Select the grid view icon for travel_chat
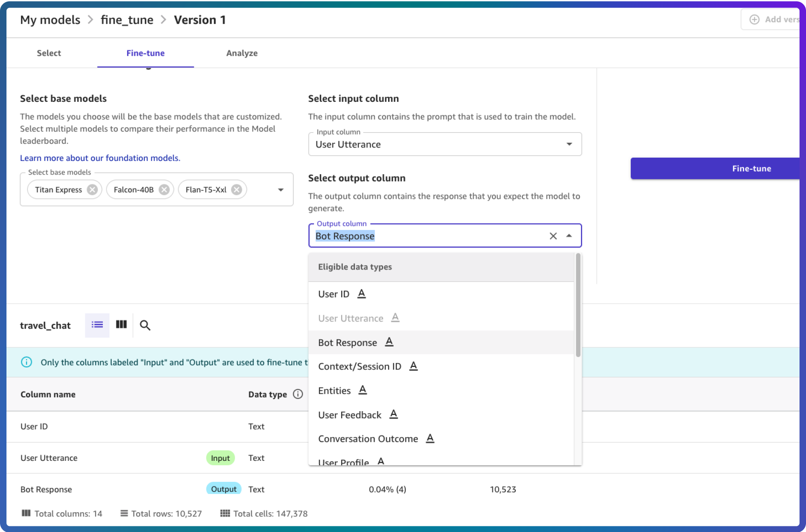Screen dimensions: 806x532 point(121,325)
